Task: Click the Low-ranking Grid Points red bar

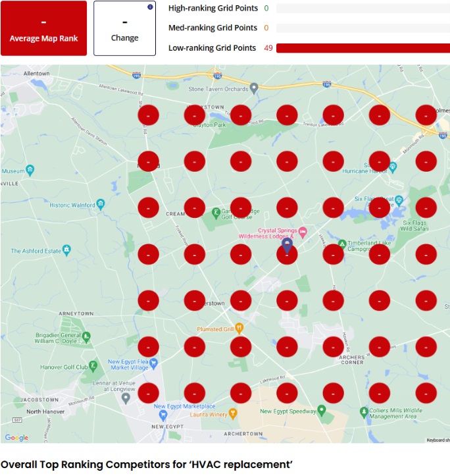Action: coord(363,48)
